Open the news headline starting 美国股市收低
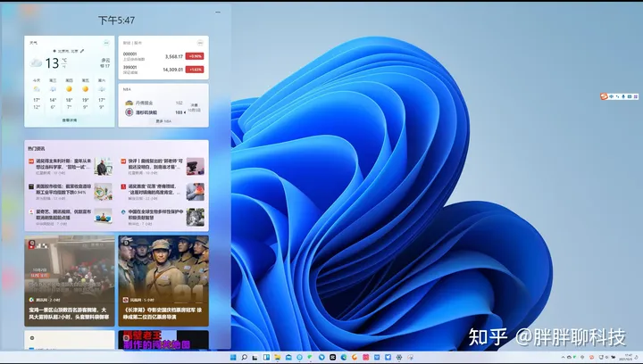The width and height of the screenshot is (643, 364). pos(63,189)
